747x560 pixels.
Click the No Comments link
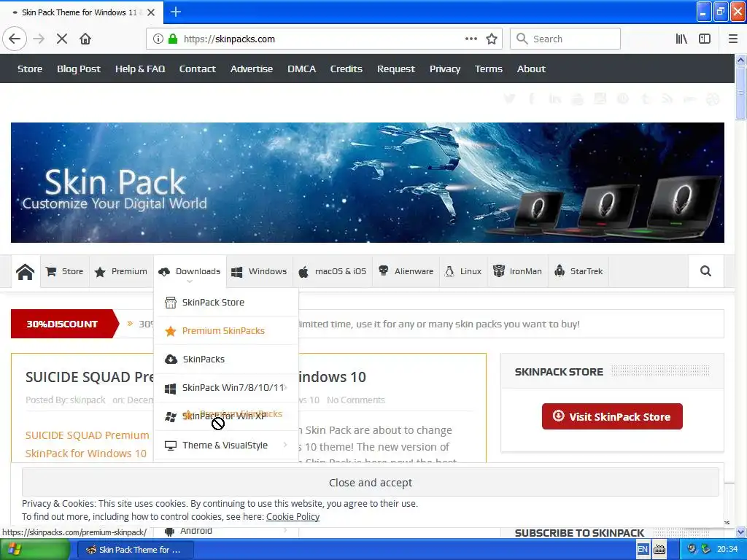tap(356, 400)
